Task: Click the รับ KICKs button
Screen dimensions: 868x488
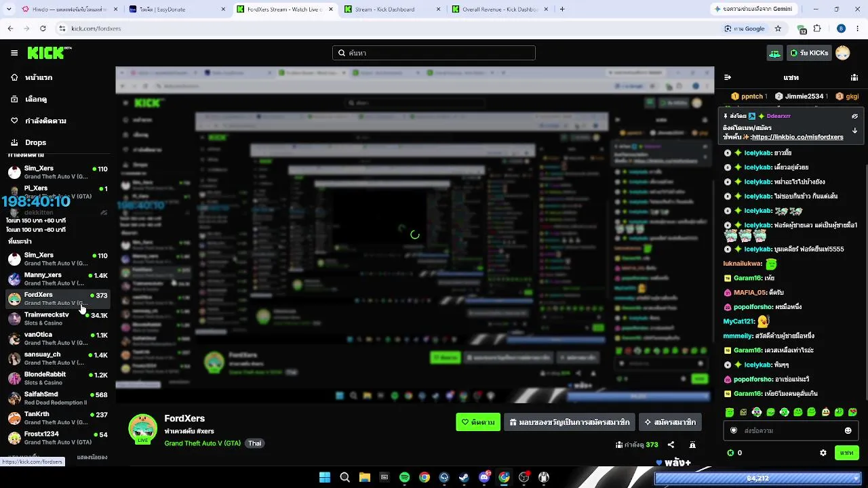Action: tap(809, 53)
